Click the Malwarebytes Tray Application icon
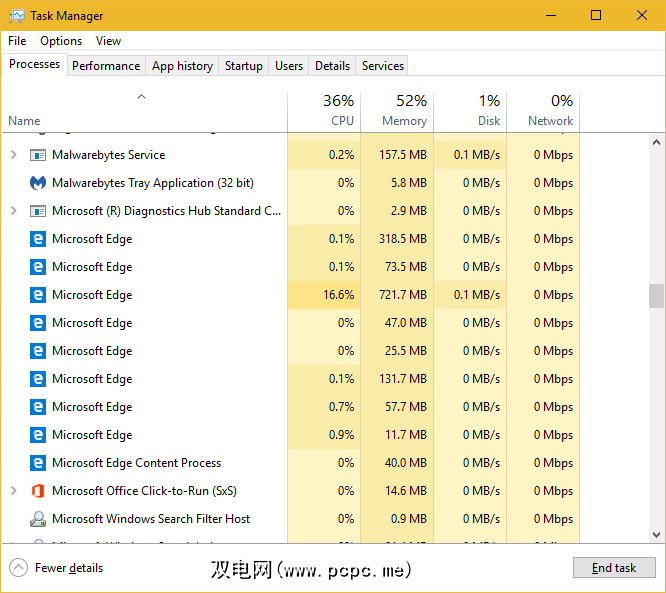Image resolution: width=666 pixels, height=593 pixels. coord(38,183)
